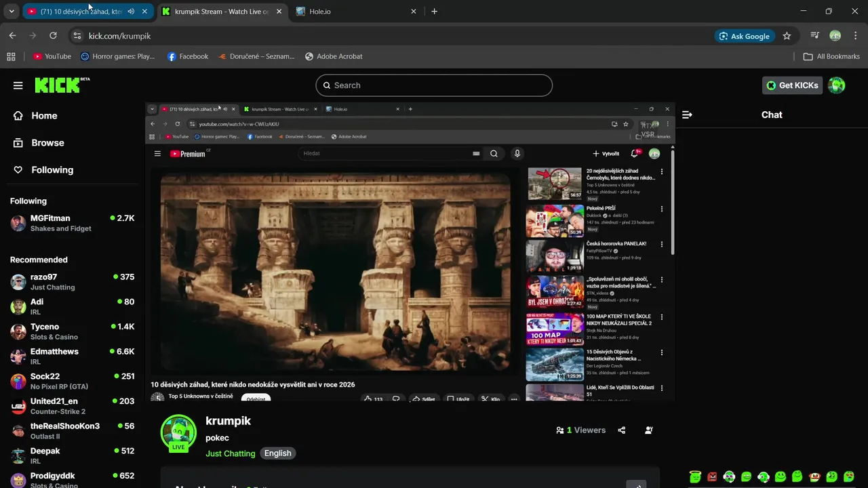Open the site information icon in the address bar
Image resolution: width=868 pixels, height=488 pixels.
pyautogui.click(x=77, y=36)
